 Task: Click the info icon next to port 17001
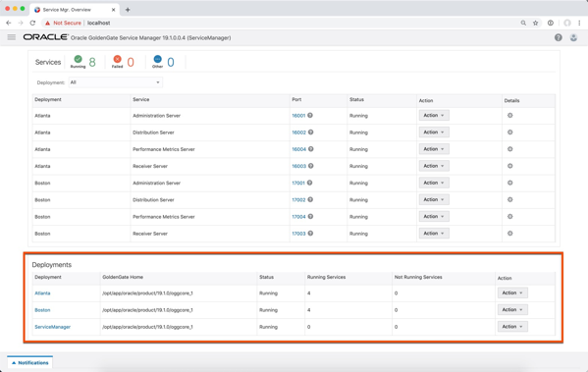(x=310, y=183)
